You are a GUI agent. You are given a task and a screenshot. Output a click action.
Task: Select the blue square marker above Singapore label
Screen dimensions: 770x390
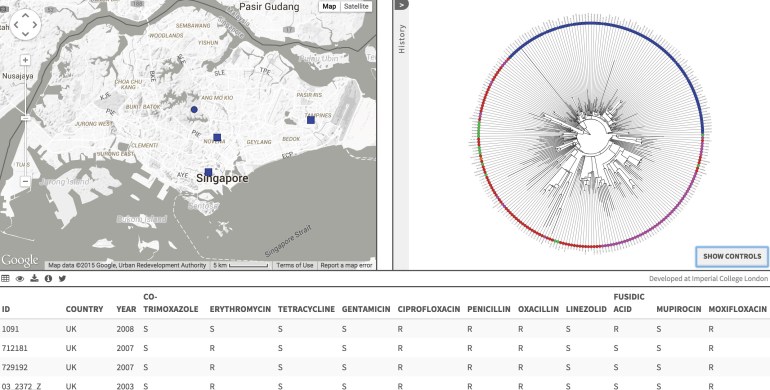click(208, 172)
